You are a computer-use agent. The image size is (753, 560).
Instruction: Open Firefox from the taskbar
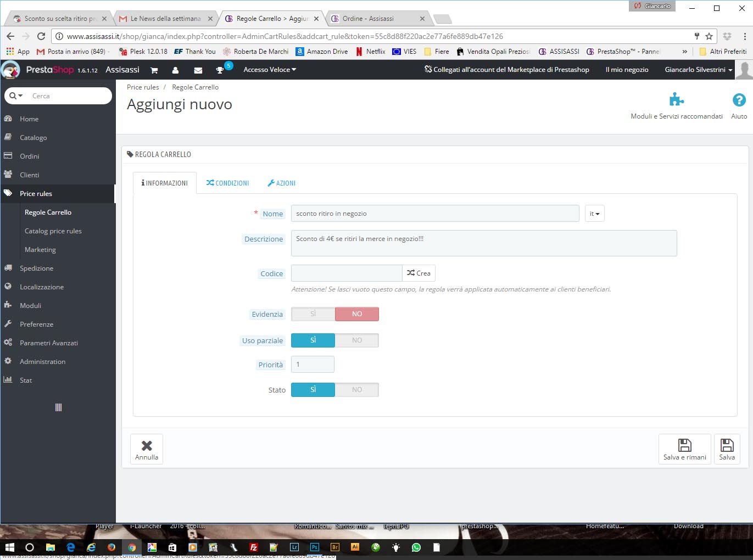(111, 547)
